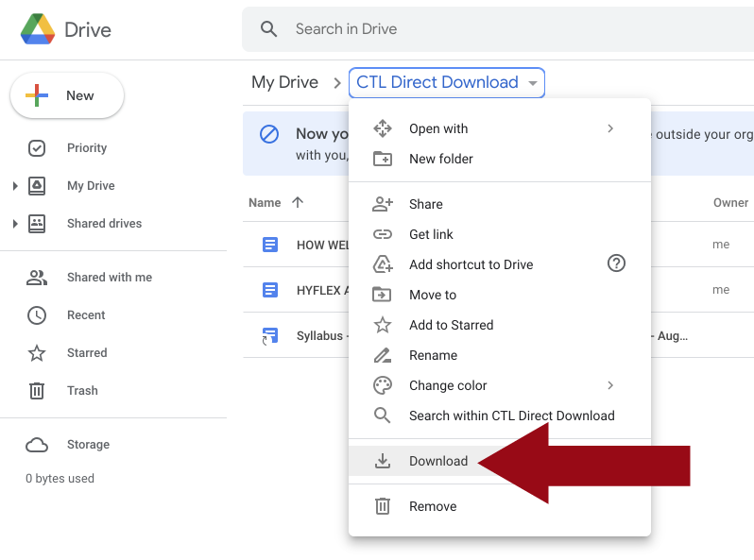Viewport: 754px width, 560px height.
Task: Choose Change color menu item
Action: point(500,386)
